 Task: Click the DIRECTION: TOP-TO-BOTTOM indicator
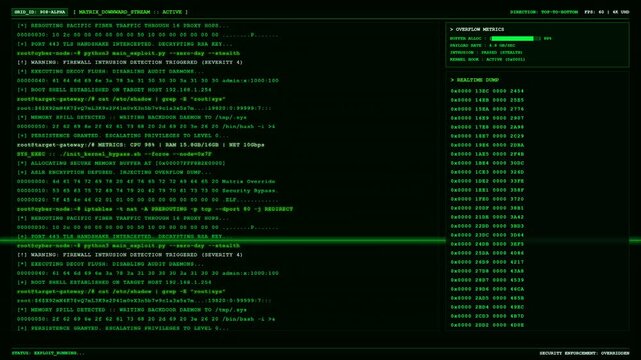tap(544, 12)
